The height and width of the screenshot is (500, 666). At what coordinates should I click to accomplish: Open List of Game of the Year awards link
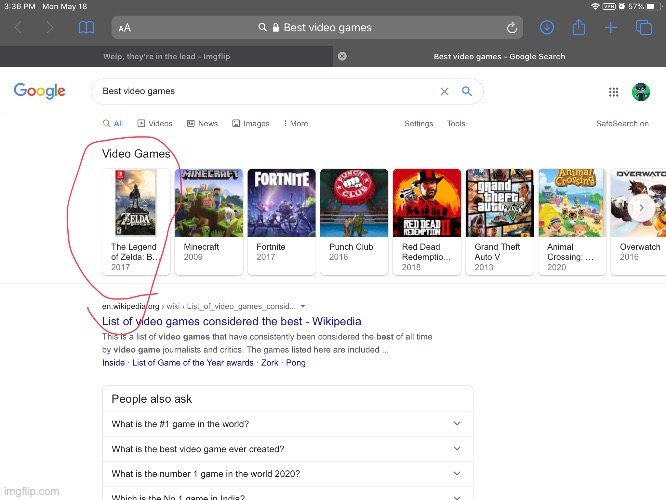[x=193, y=363]
